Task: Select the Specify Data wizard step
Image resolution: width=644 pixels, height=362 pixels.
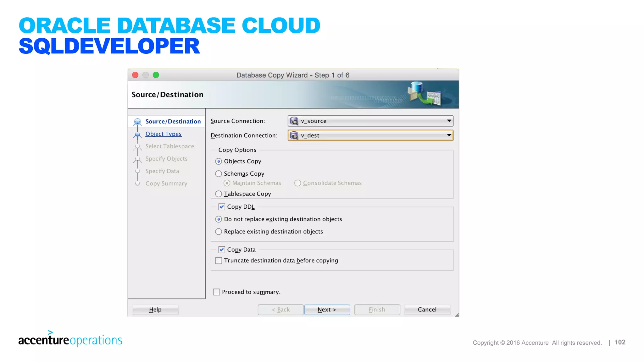Action: (162, 171)
